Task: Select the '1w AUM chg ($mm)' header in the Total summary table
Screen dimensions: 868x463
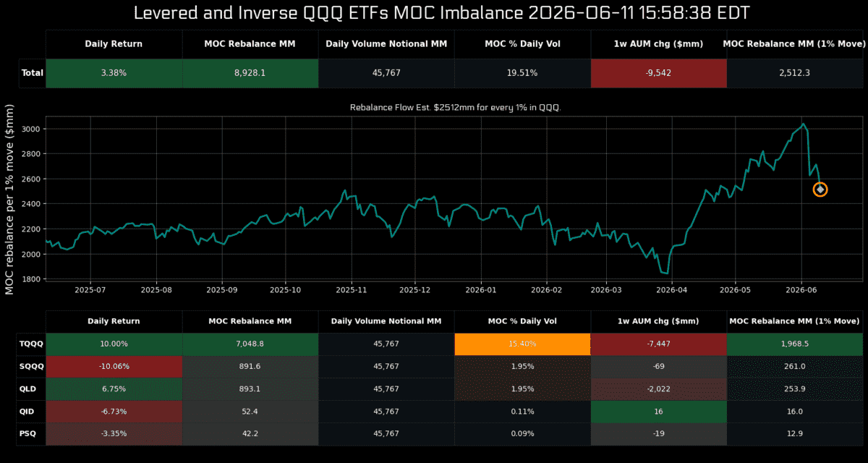Action: (659, 44)
